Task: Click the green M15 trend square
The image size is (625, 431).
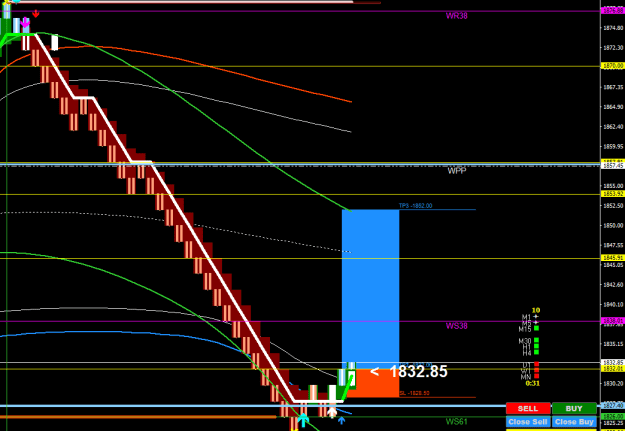Action: point(537,328)
